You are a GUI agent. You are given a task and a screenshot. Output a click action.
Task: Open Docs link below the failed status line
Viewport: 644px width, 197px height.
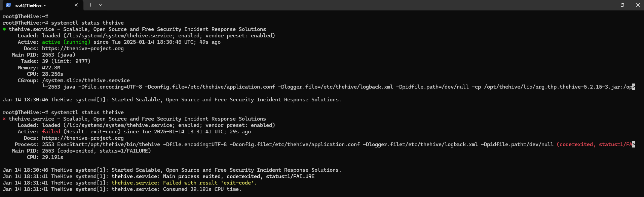pyautogui.click(x=83, y=138)
